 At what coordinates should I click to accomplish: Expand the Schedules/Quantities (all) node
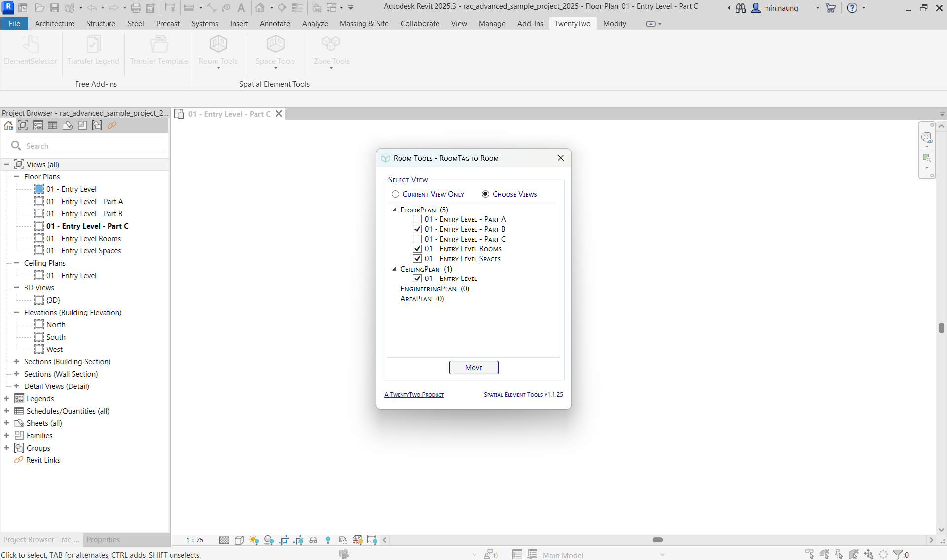tap(6, 411)
